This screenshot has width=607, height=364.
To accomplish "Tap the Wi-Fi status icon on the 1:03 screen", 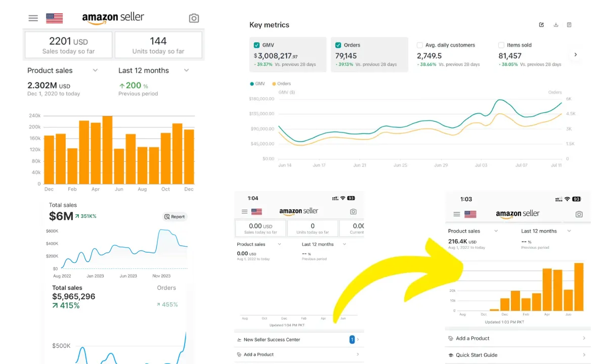I will pos(567,199).
